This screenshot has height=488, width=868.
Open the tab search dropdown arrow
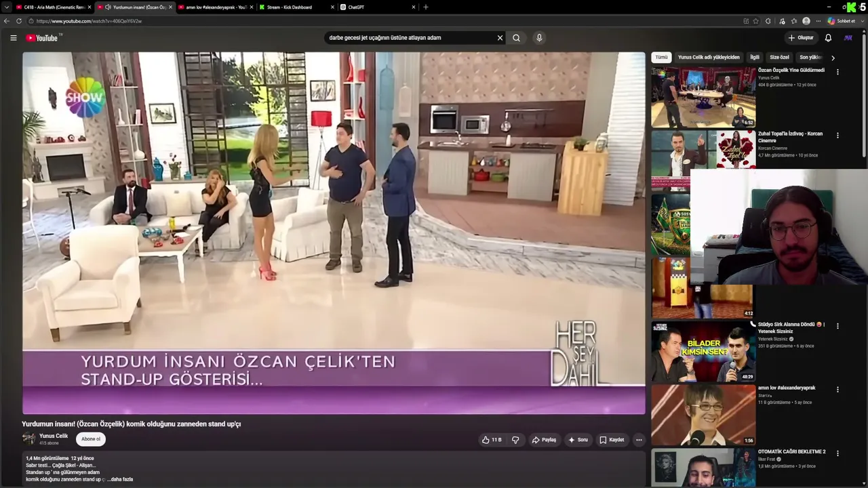[7, 7]
